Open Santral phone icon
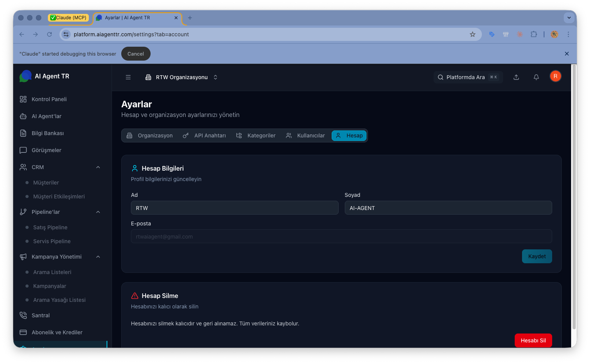This screenshot has width=590, height=364. point(23,315)
